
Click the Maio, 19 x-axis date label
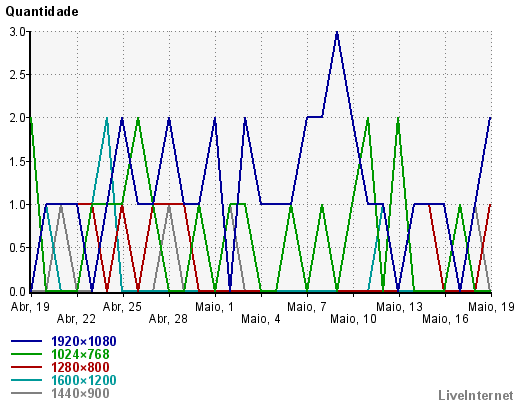(x=491, y=306)
